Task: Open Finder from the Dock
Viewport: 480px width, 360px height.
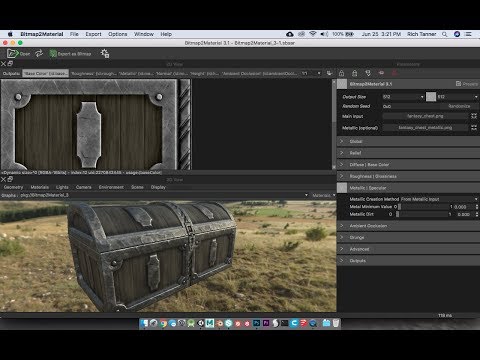Action: 144,323
